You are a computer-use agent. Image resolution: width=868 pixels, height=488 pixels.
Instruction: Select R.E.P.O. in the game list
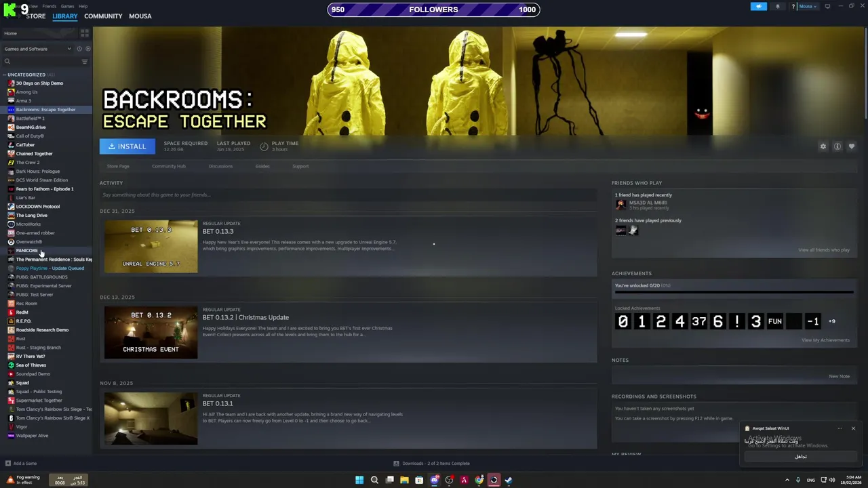(x=23, y=321)
